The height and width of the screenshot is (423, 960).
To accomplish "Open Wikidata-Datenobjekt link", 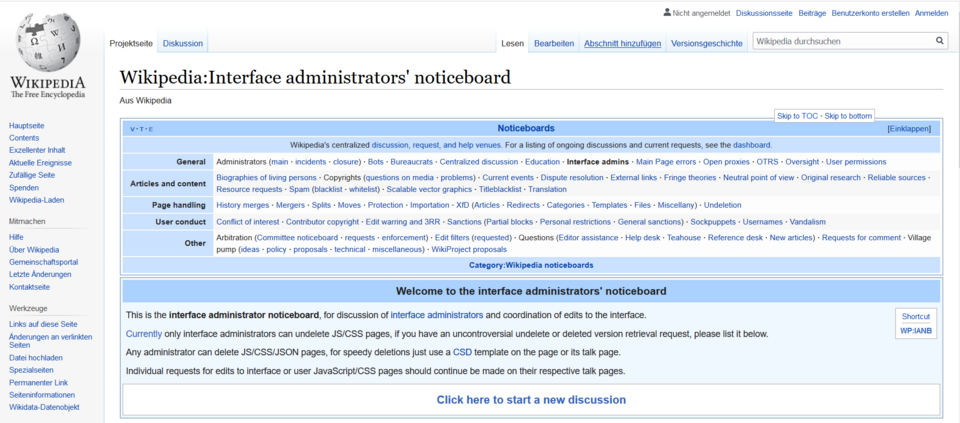I will (44, 407).
